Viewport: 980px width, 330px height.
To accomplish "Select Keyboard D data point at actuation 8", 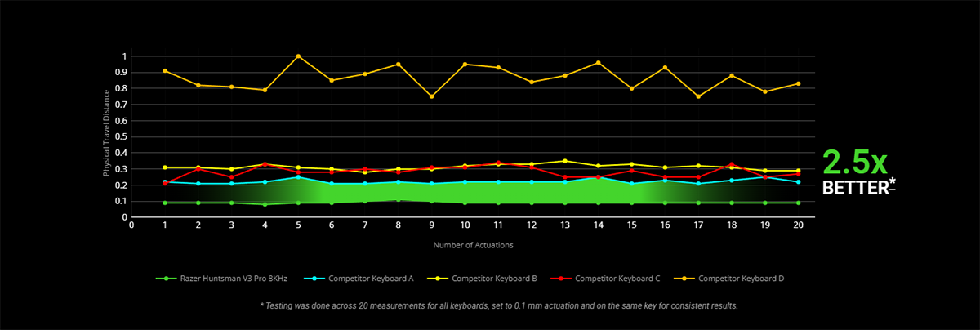I will pos(399,64).
